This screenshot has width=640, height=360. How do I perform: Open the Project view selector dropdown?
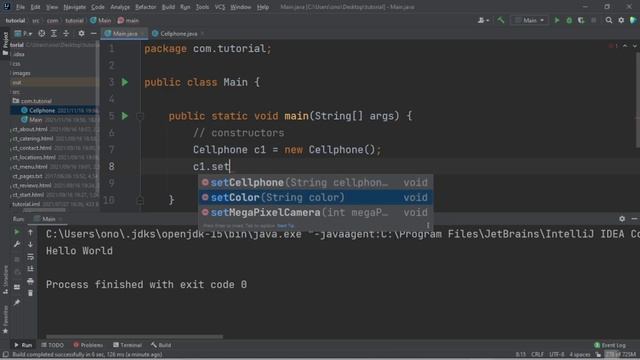(x=23, y=33)
